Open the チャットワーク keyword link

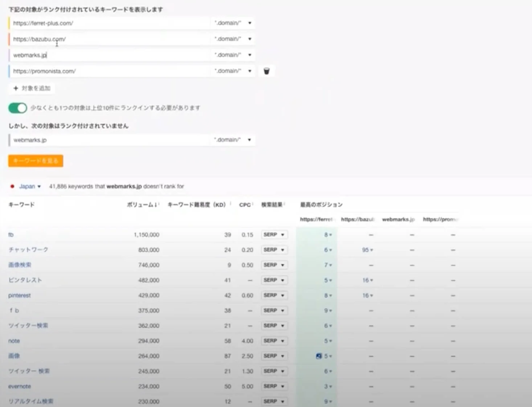tap(28, 250)
